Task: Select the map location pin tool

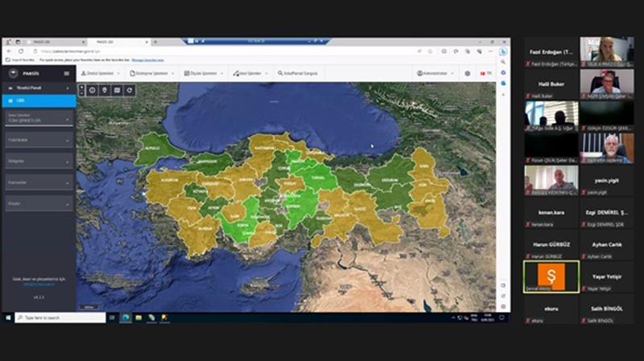Action: [104, 90]
